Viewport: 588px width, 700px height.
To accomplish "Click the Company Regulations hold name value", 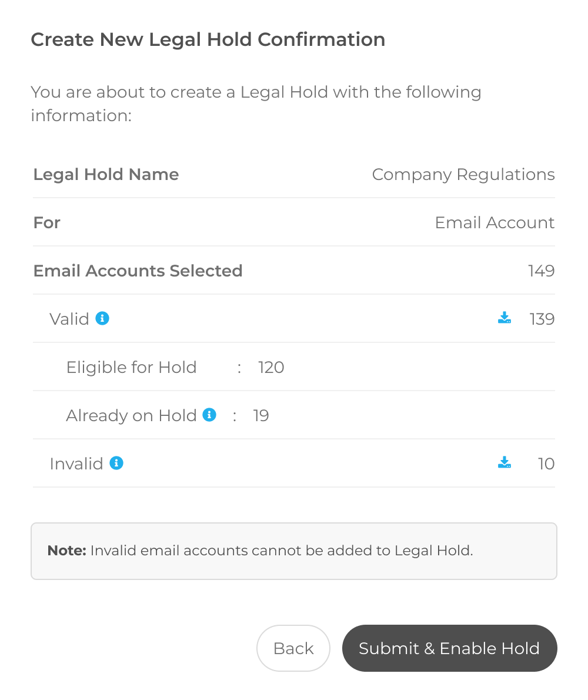I will 463,175.
